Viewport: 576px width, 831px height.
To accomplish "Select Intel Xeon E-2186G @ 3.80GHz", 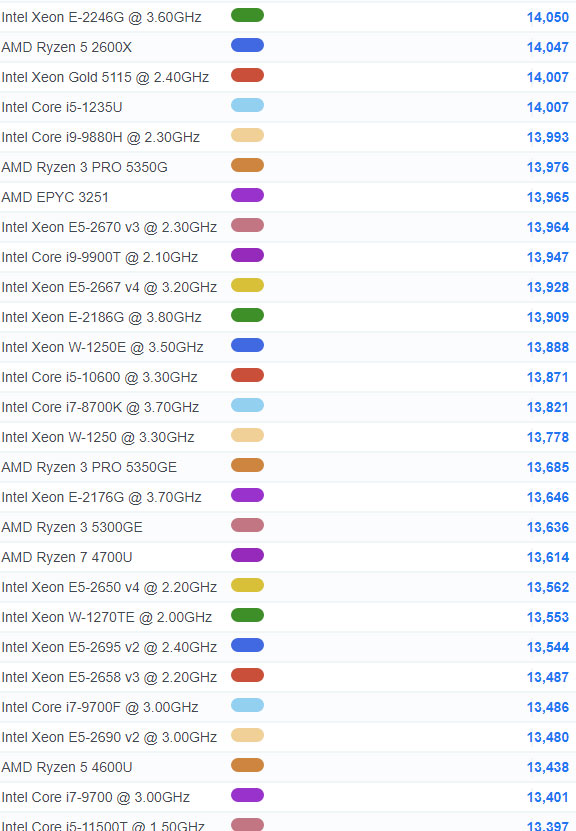I will pos(101,317).
